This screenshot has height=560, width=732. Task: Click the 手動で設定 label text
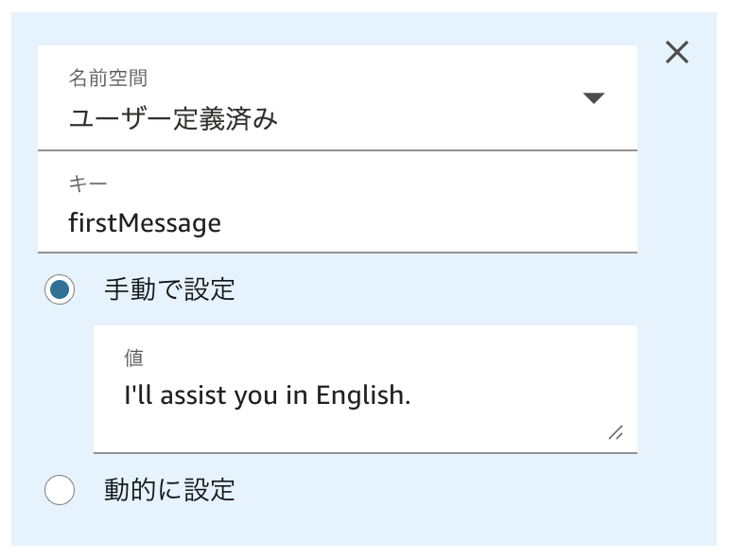click(169, 289)
